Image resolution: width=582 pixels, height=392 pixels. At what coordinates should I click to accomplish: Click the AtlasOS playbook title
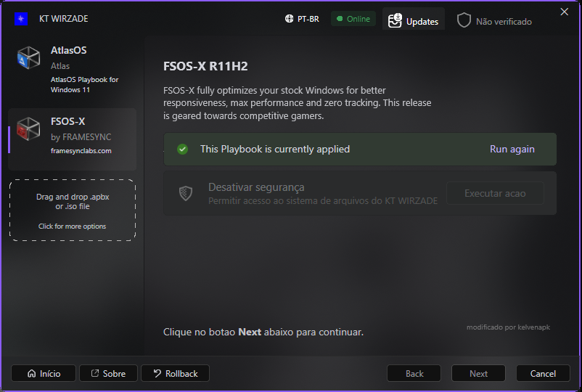[x=69, y=51]
